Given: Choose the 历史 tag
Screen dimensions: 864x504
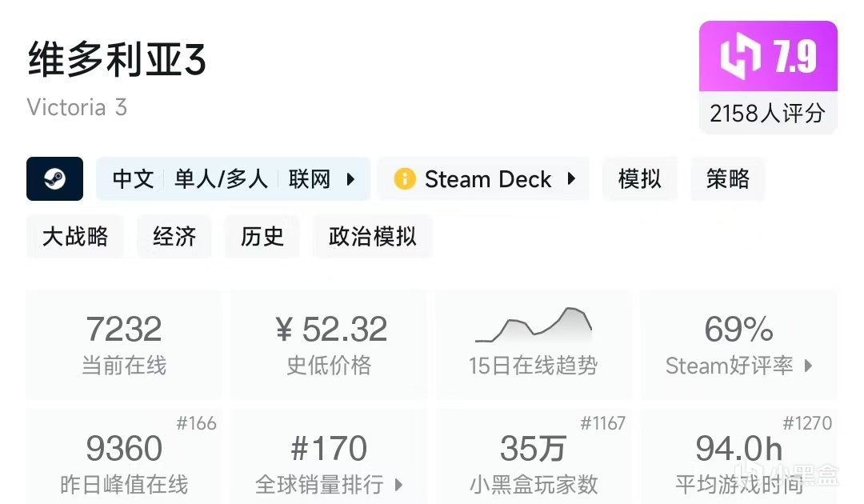Looking at the screenshot, I should click(262, 236).
